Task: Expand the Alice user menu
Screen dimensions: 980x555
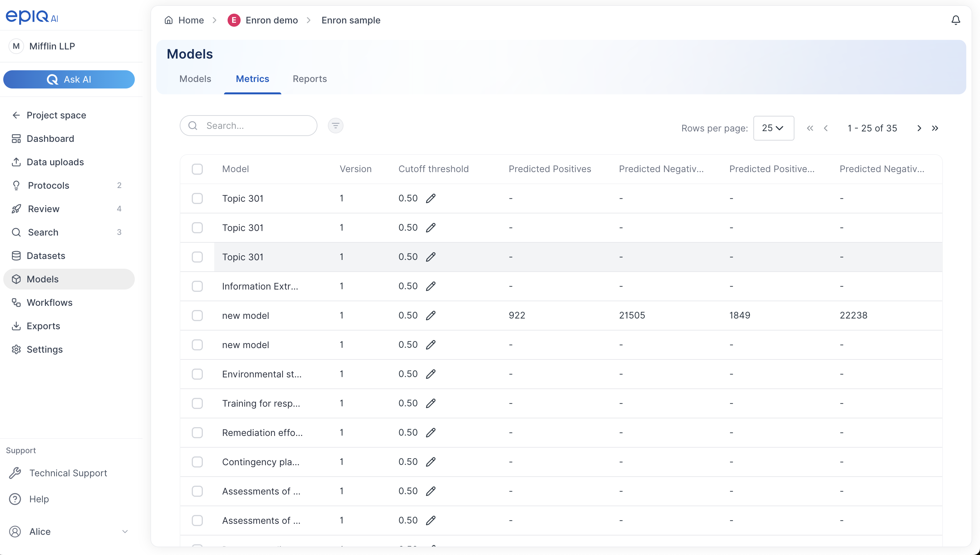Action: click(69, 531)
